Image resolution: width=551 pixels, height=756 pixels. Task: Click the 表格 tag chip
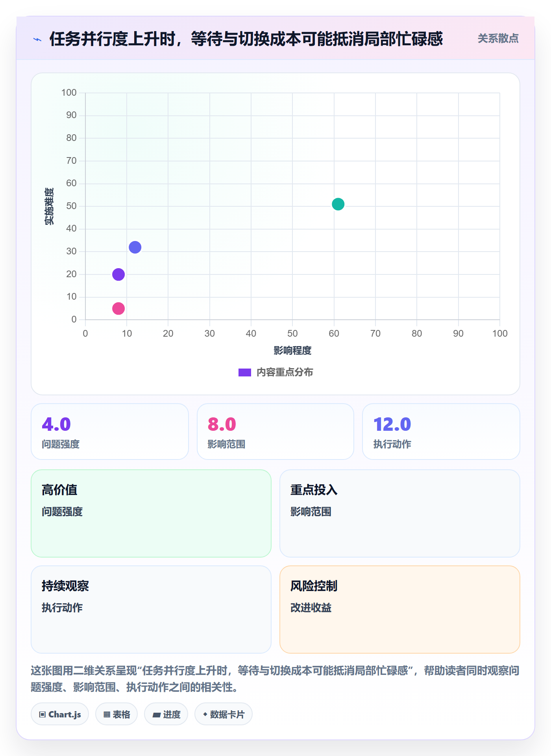point(116,714)
